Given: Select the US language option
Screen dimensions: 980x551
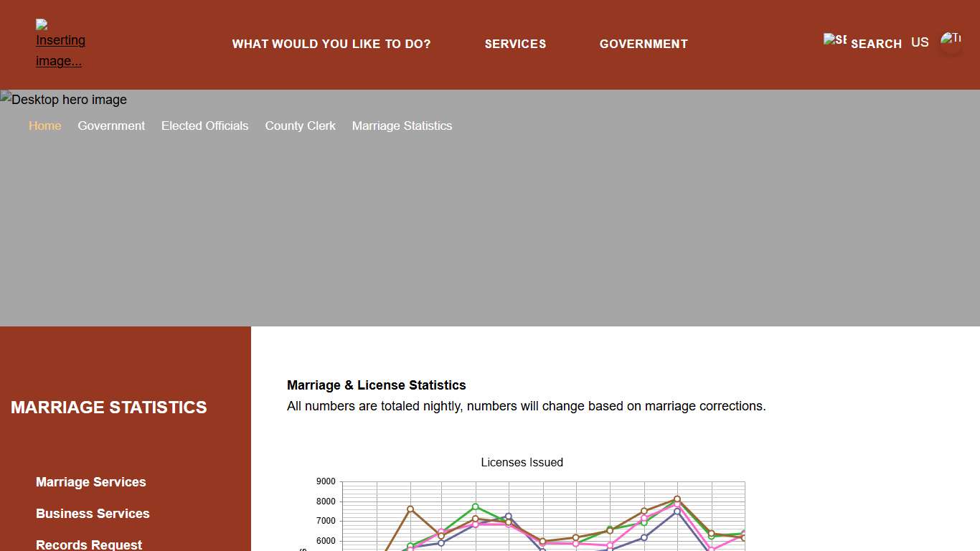Looking at the screenshot, I should (x=920, y=42).
